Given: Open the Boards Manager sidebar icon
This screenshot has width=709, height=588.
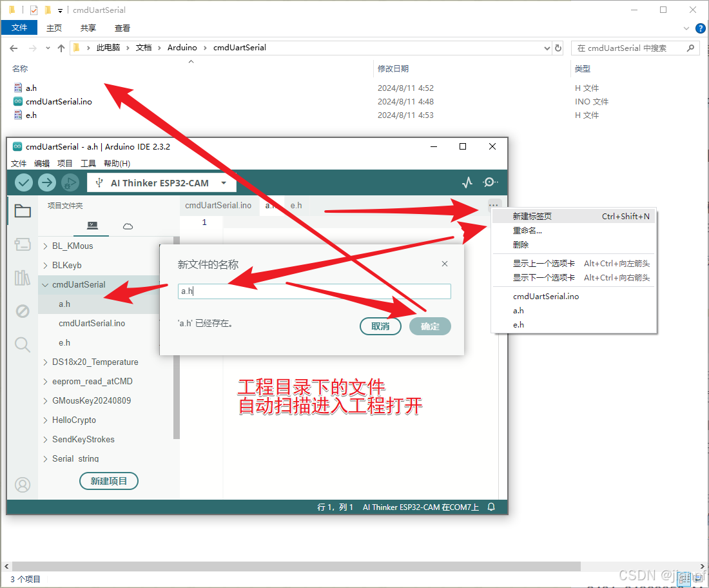Looking at the screenshot, I should point(23,244).
